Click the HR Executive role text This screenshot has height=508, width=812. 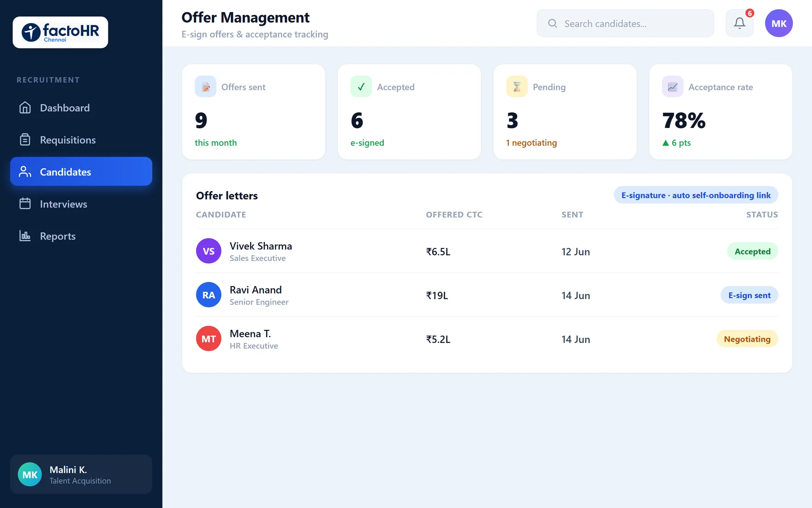[254, 346]
